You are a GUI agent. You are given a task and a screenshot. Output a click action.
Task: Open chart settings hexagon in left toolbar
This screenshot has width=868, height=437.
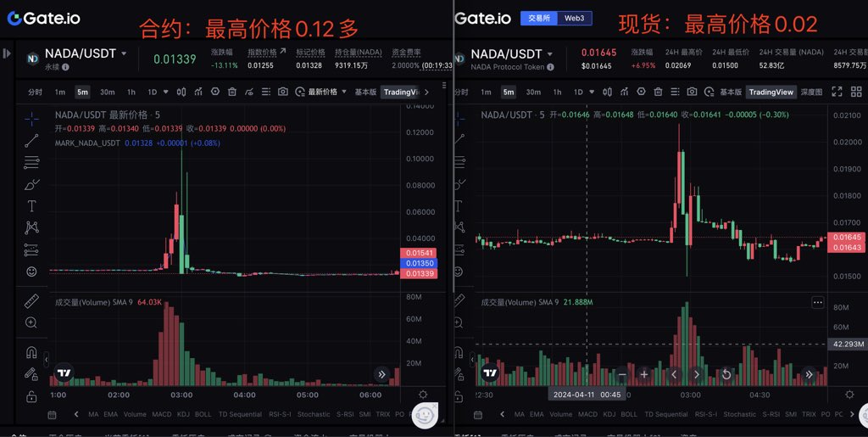[215, 92]
